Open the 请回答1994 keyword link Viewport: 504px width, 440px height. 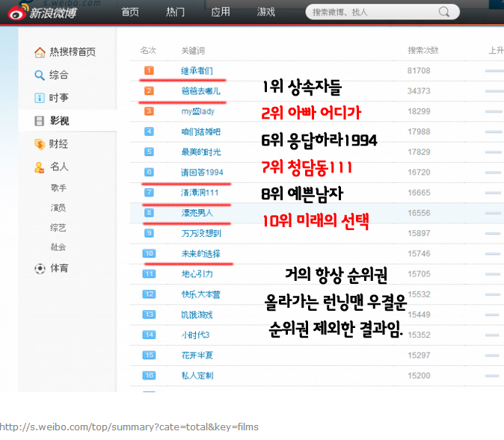tap(202, 173)
